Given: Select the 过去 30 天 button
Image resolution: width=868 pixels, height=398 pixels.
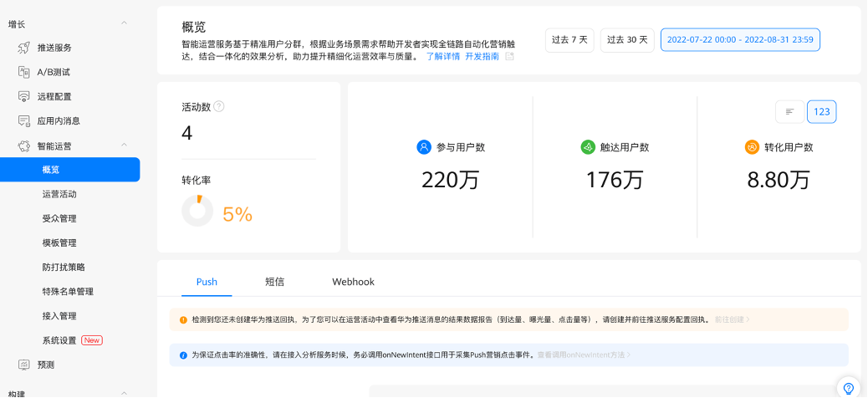Looking at the screenshot, I should 627,40.
